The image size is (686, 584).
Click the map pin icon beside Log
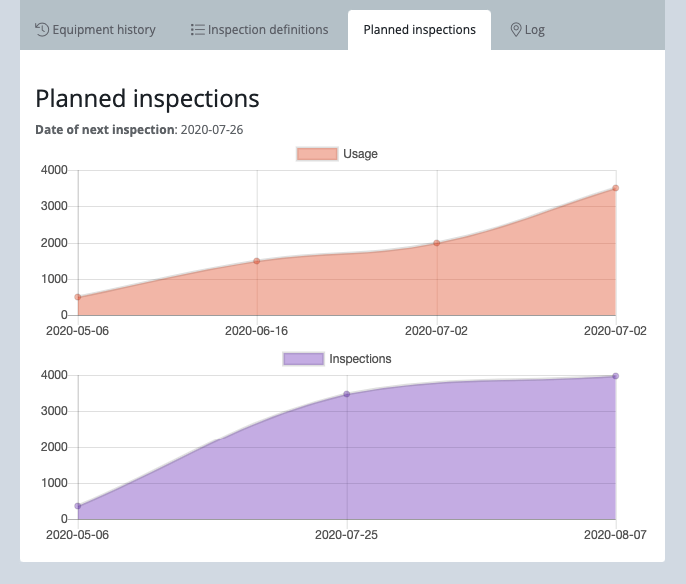coord(516,30)
